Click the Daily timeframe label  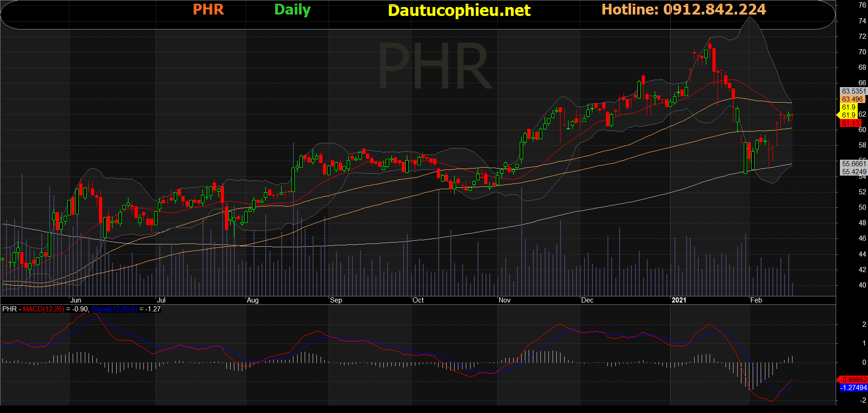point(292,10)
